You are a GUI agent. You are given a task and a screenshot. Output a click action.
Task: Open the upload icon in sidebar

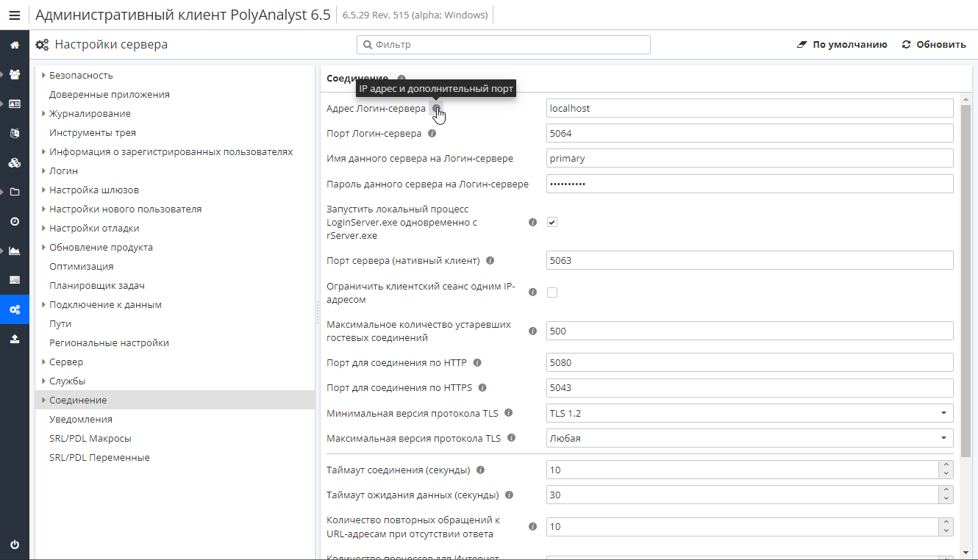click(x=15, y=339)
